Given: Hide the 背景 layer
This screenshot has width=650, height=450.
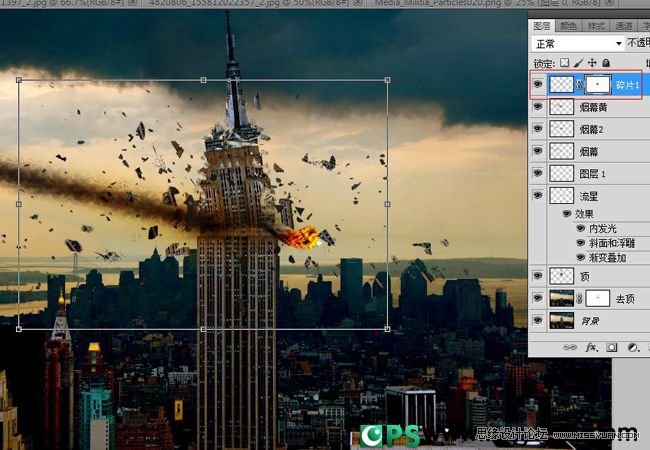Looking at the screenshot, I should point(538,320).
